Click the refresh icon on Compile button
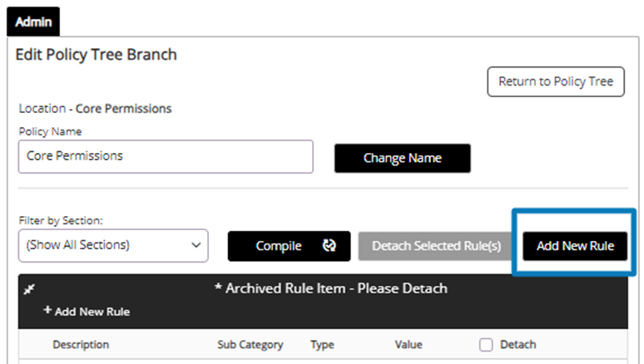The width and height of the screenshot is (644, 364). [329, 246]
